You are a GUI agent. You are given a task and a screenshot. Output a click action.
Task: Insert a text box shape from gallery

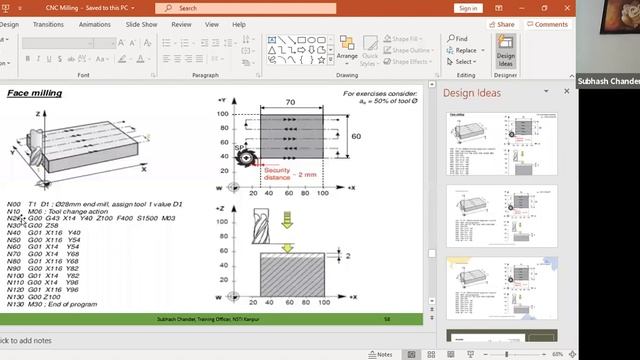point(271,40)
